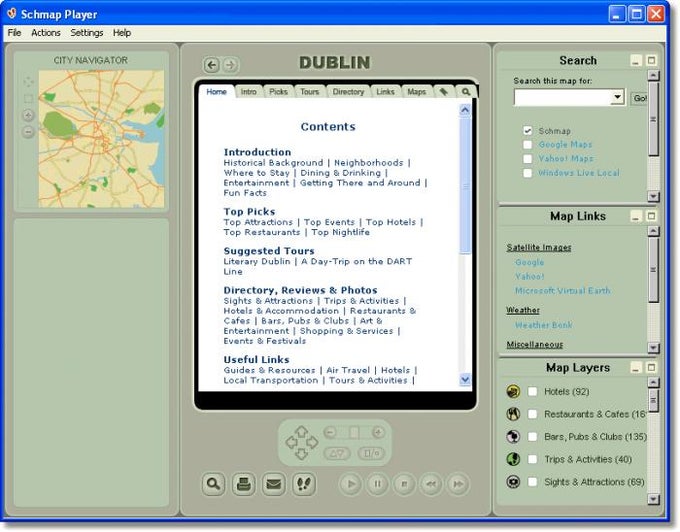Minimize the Map Layers panel
This screenshot has height=532, width=680.
pos(636,368)
